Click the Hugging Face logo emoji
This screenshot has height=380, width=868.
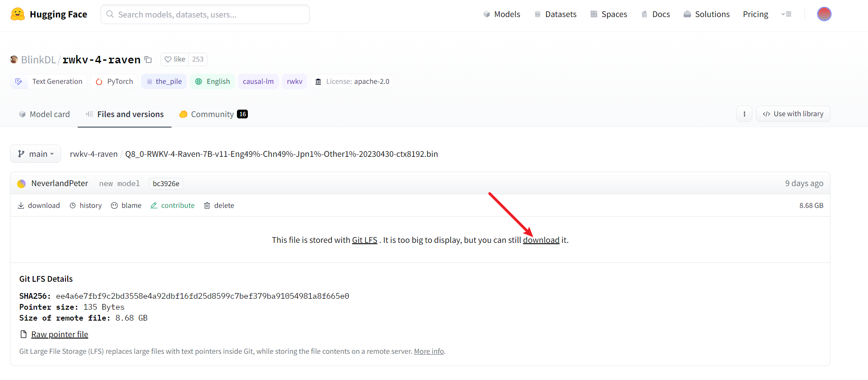click(x=17, y=14)
